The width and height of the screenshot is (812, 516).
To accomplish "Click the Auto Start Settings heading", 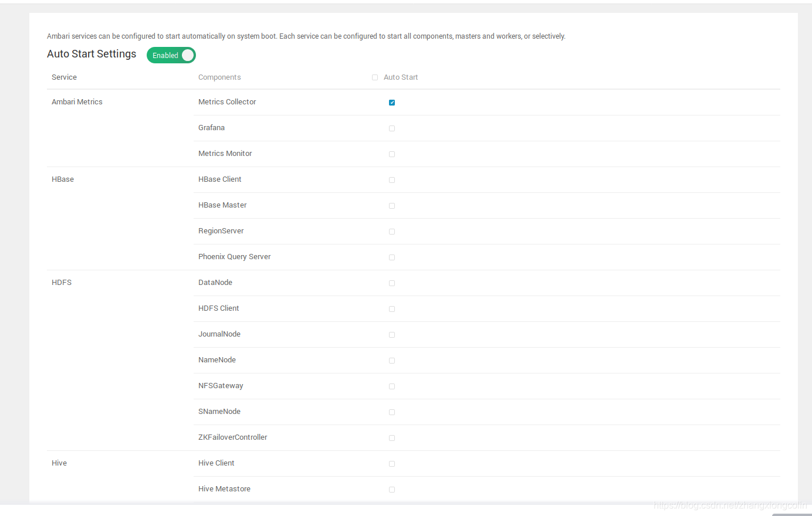I will [92, 54].
